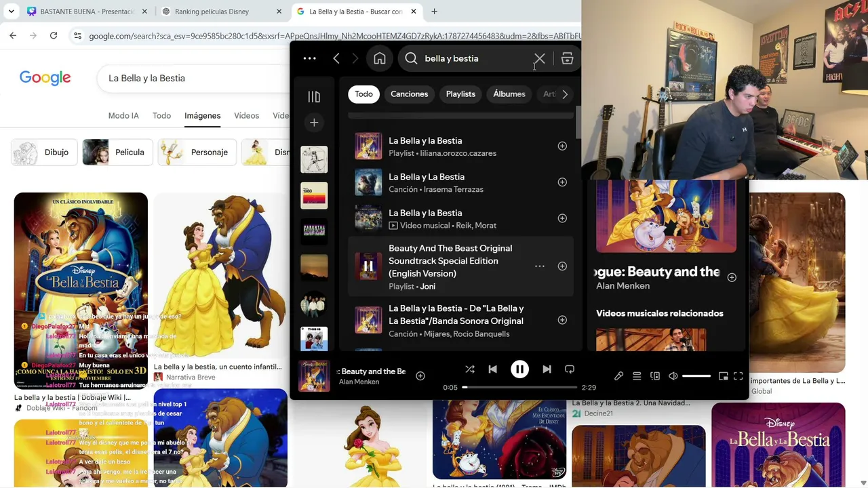Clear the Spotify search text
This screenshot has height=488, width=868.
(539, 58)
